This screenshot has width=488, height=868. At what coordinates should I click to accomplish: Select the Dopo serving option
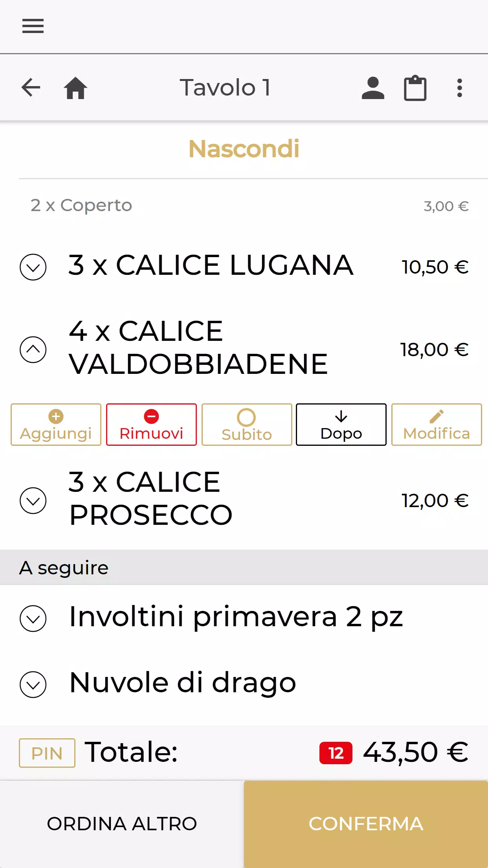click(341, 425)
